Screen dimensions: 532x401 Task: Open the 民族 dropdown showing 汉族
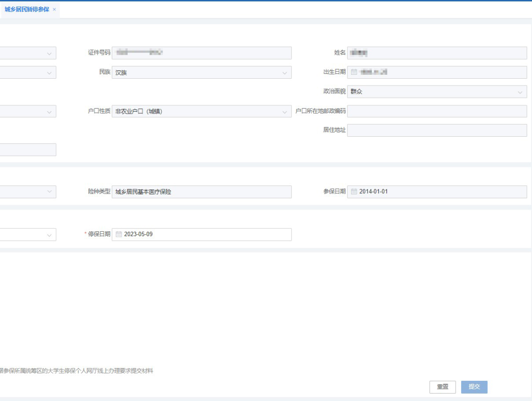tap(201, 72)
